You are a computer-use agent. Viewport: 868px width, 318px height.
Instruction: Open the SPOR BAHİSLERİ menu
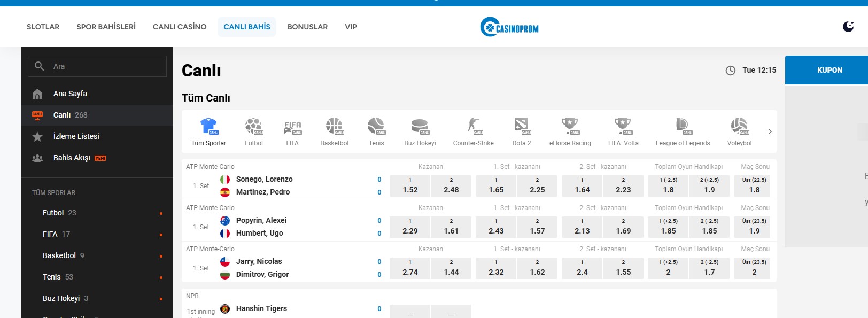click(x=106, y=27)
